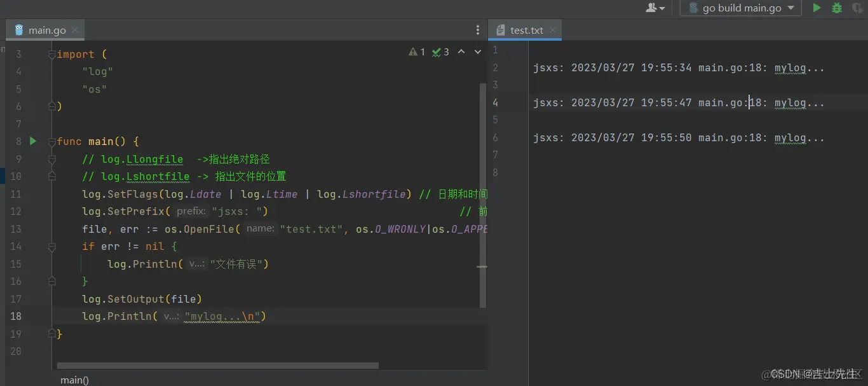This screenshot has width=868, height=386.
Task: Click the vertical scrollbar thumb of main.go editor
Action: point(482,195)
